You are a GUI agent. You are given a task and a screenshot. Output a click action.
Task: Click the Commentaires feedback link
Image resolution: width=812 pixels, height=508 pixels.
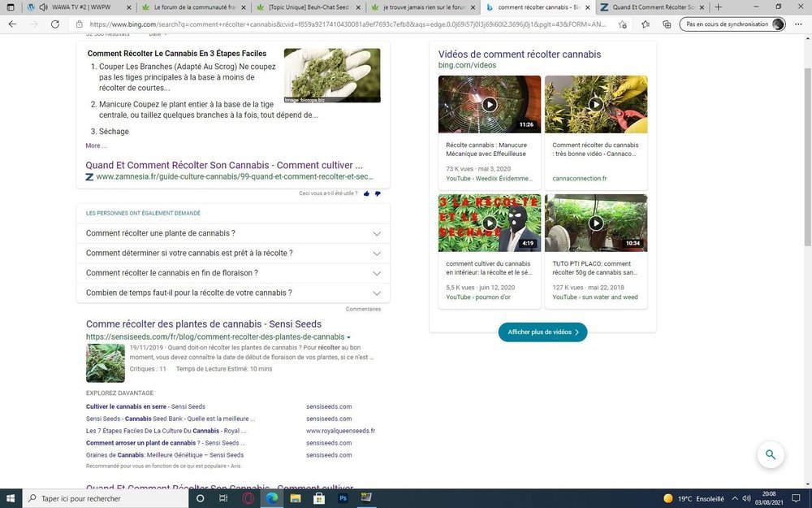pyautogui.click(x=363, y=310)
